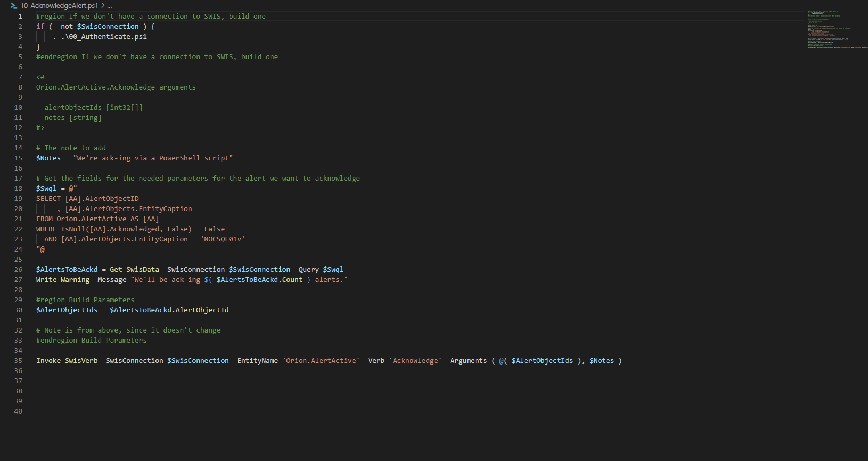Image resolution: width=868 pixels, height=461 pixels.
Task: Click the -EntityName parameter
Action: coord(256,360)
